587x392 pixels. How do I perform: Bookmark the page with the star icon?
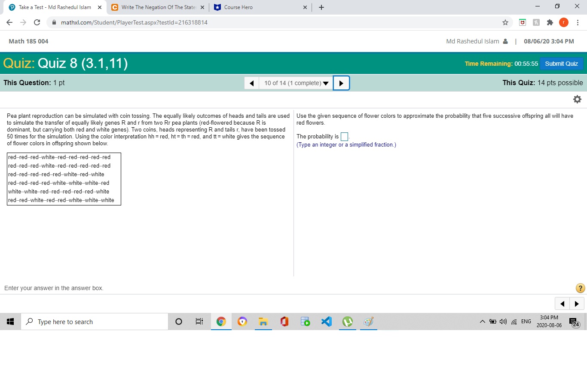(x=505, y=22)
